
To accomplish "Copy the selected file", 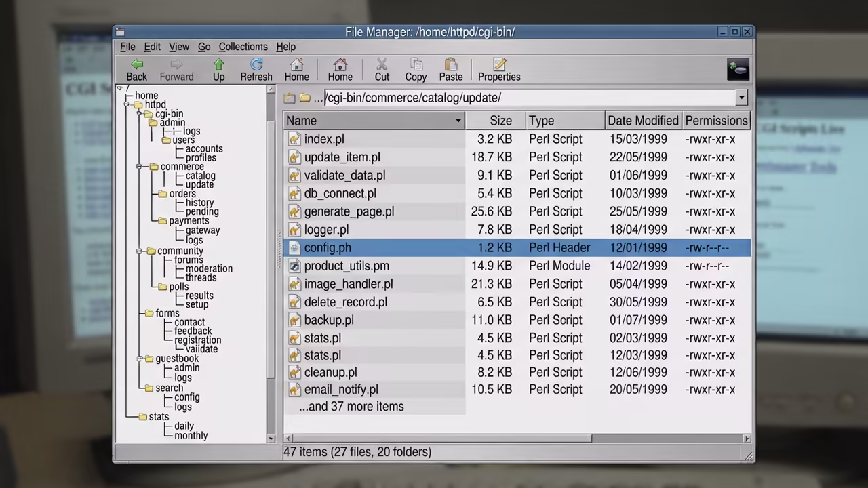I will click(416, 70).
